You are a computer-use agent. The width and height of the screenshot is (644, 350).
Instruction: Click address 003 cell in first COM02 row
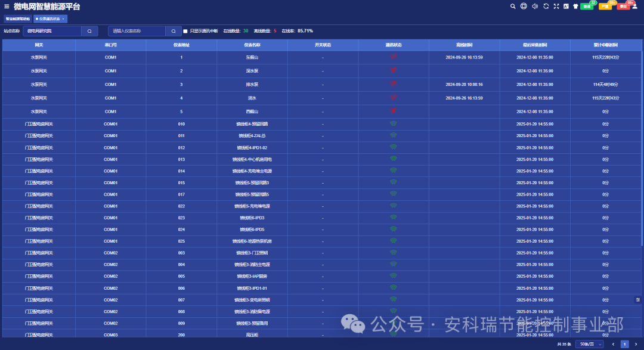[x=181, y=253]
